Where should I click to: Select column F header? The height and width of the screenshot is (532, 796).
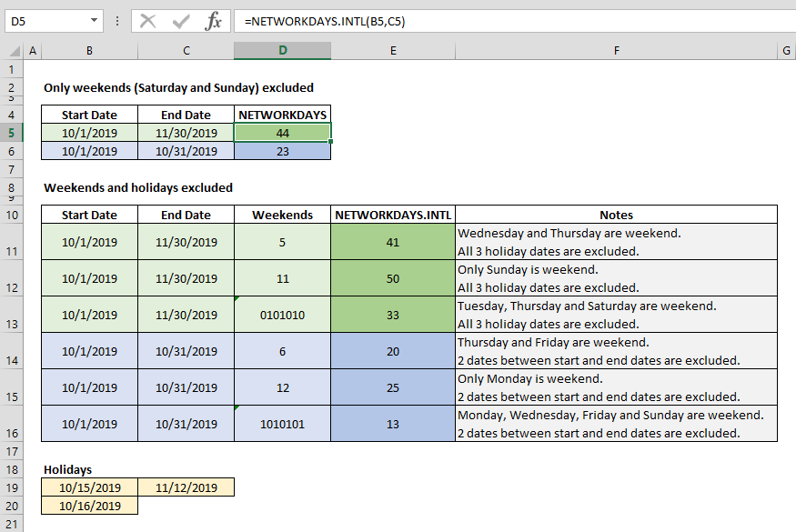(616, 51)
